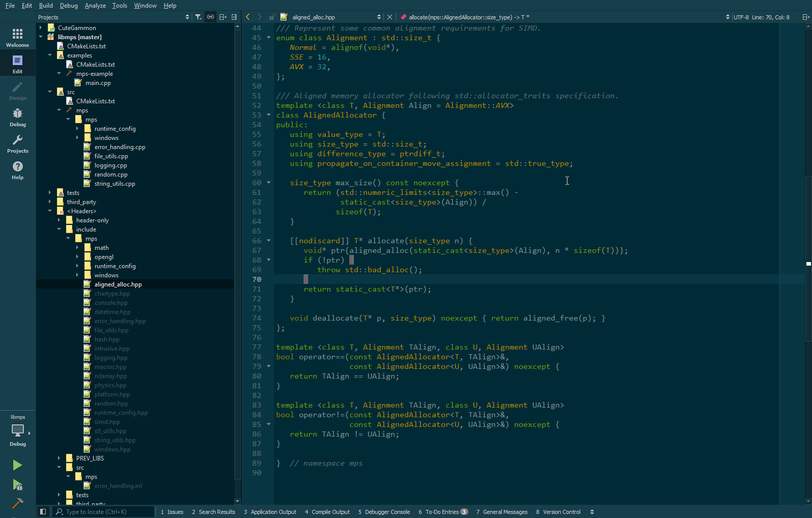This screenshot has height=518, width=812.
Task: Expand the math folder
Action: point(77,248)
